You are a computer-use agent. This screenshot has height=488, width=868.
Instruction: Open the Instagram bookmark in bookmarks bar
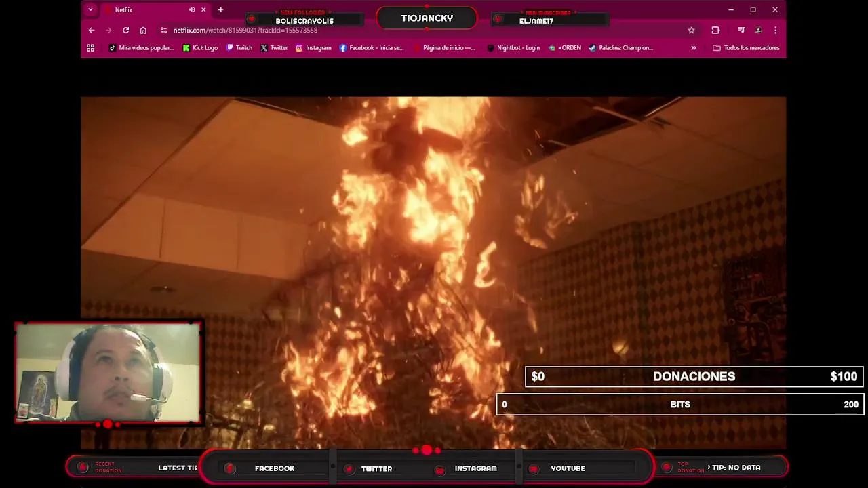(313, 48)
